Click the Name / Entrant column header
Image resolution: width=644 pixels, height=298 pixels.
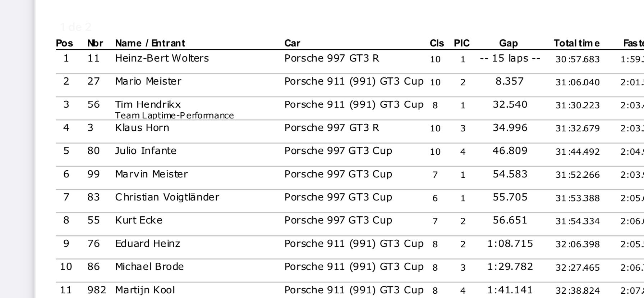click(x=150, y=43)
